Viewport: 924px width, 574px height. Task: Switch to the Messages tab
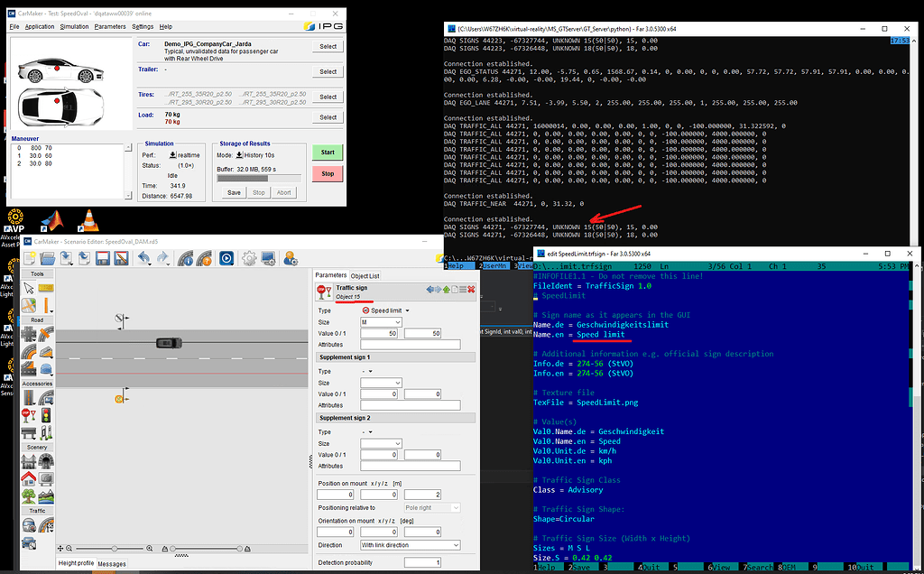[112, 564]
